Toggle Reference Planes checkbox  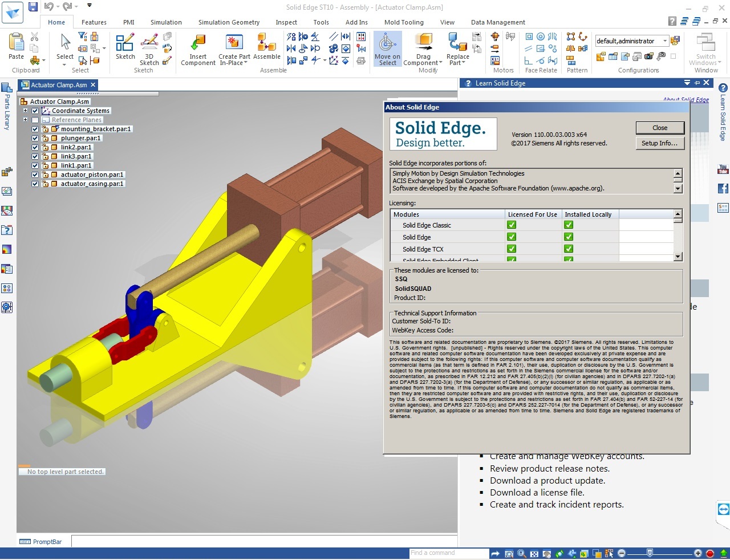pos(35,120)
